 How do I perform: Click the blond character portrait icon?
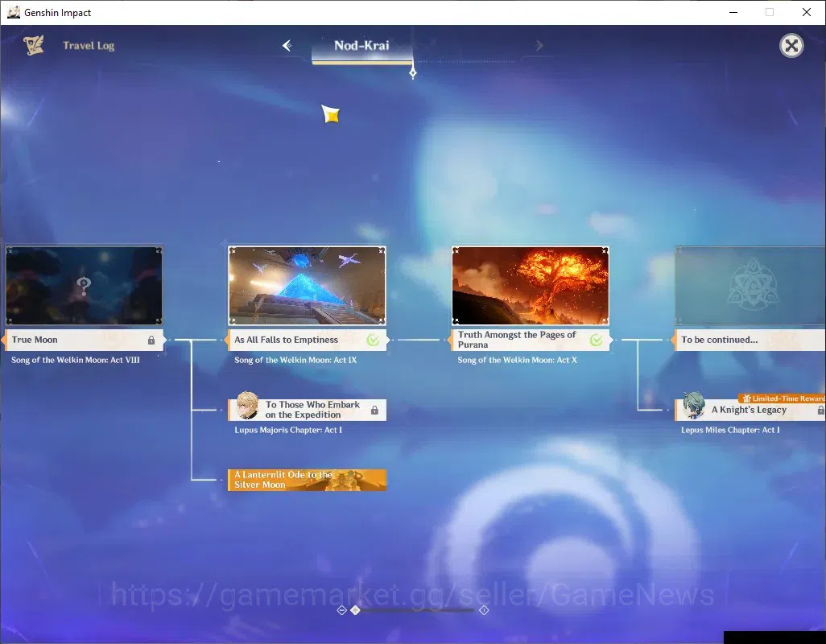tap(247, 405)
